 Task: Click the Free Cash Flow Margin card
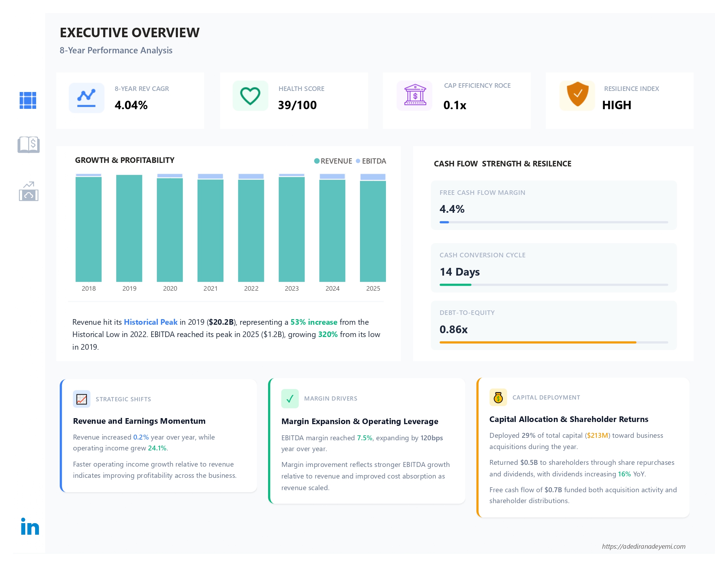point(554,205)
